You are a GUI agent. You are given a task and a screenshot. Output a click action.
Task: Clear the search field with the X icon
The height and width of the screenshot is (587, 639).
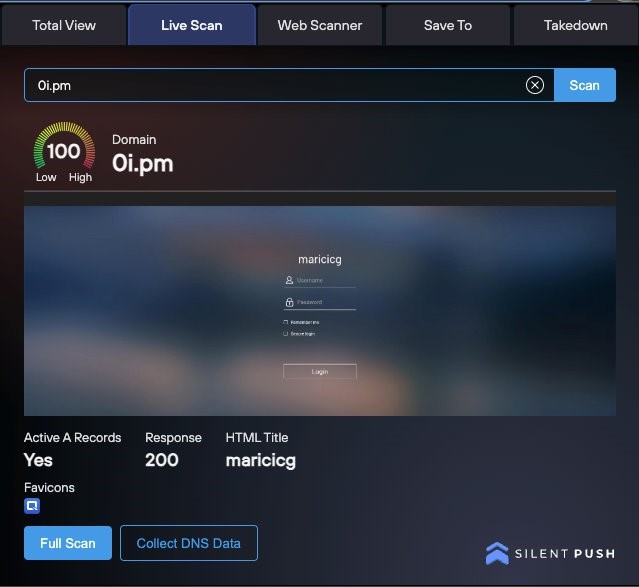click(535, 85)
